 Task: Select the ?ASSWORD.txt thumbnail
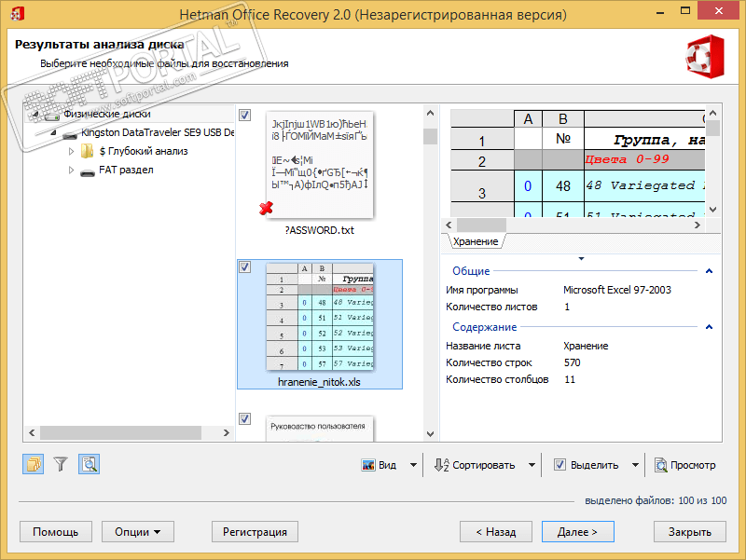click(320, 165)
